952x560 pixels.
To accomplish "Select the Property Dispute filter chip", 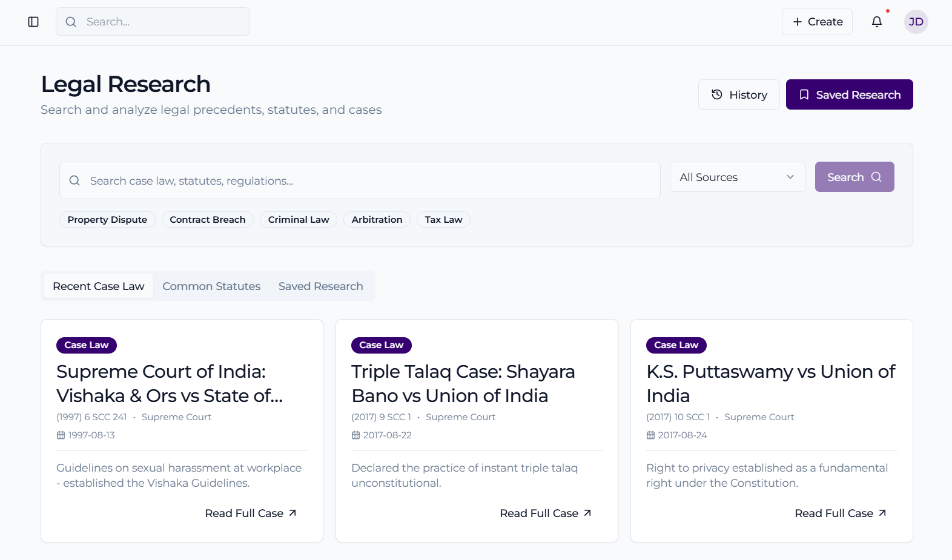I will pos(107,220).
